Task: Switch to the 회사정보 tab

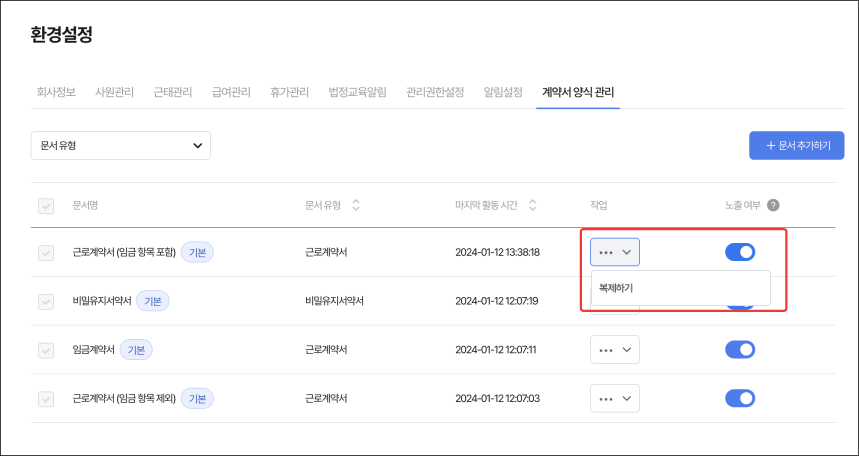Action: point(56,92)
